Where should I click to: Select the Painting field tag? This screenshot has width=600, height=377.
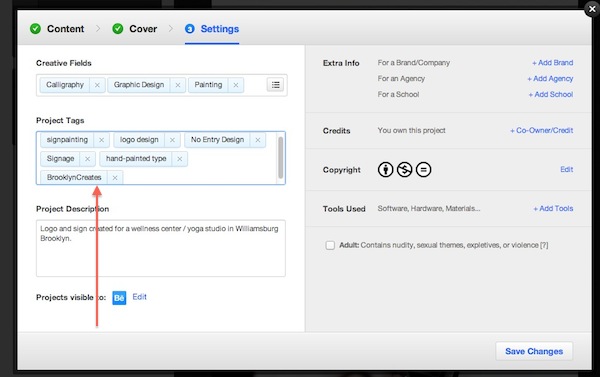pos(208,85)
